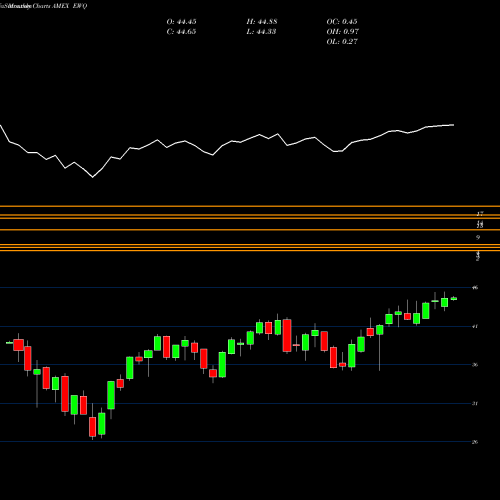The height and width of the screenshot is (500, 500).
Task: Click the end point of the white line chart
Action: tap(454, 125)
